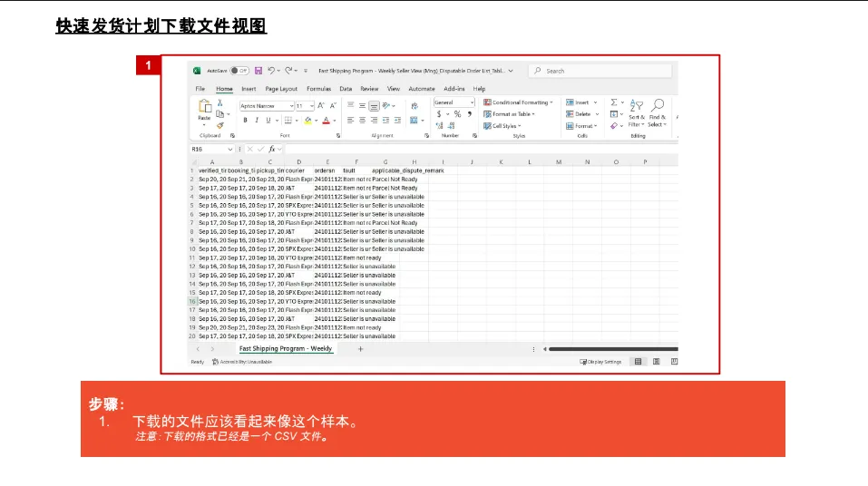Open the Font Color dropdown arrow
The image size is (868, 486).
coord(335,121)
